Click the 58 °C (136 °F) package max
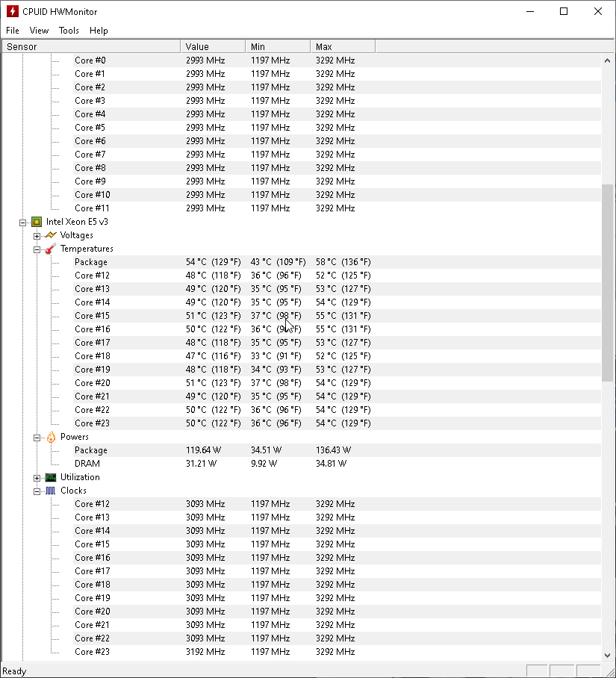The height and width of the screenshot is (678, 616). pyautogui.click(x=343, y=262)
